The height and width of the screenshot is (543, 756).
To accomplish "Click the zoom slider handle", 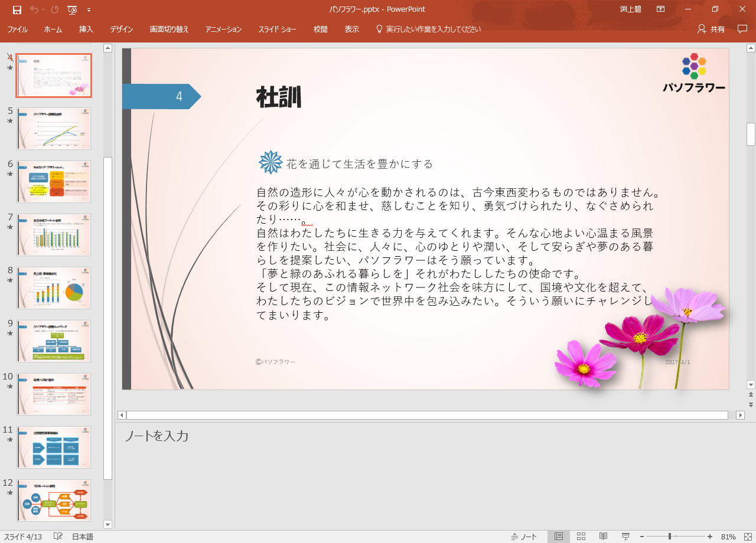I will 669,537.
